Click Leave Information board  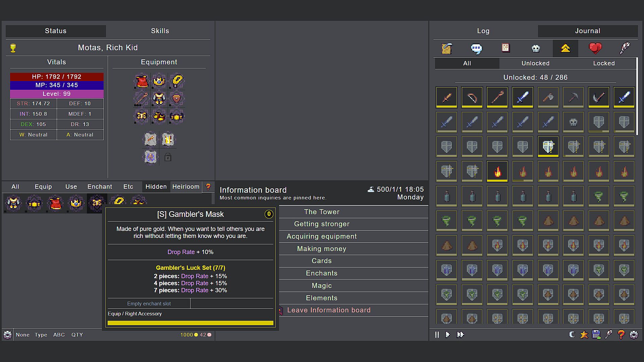(x=329, y=310)
